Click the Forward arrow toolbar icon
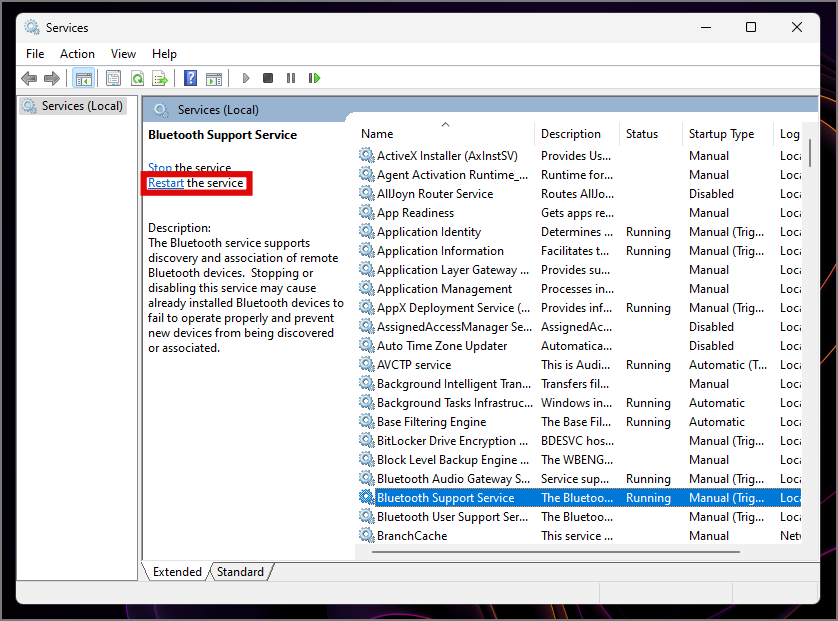838x621 pixels. point(52,79)
